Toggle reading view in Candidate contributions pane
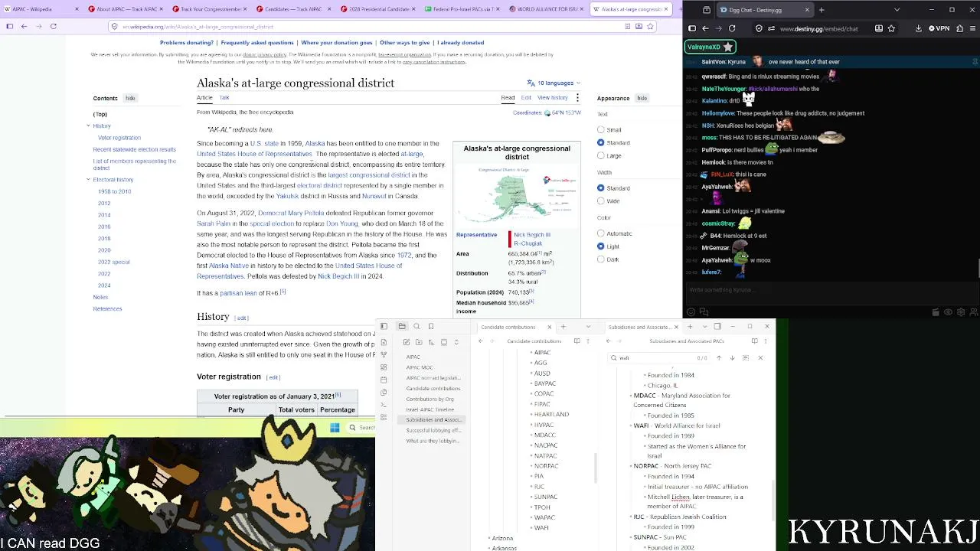This screenshot has width=980, height=551. 577,341
